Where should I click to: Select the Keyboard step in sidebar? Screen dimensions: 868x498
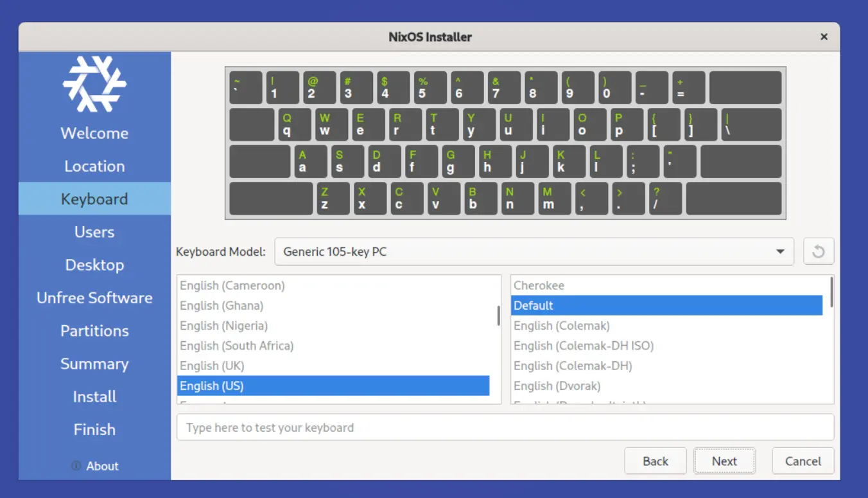click(94, 199)
